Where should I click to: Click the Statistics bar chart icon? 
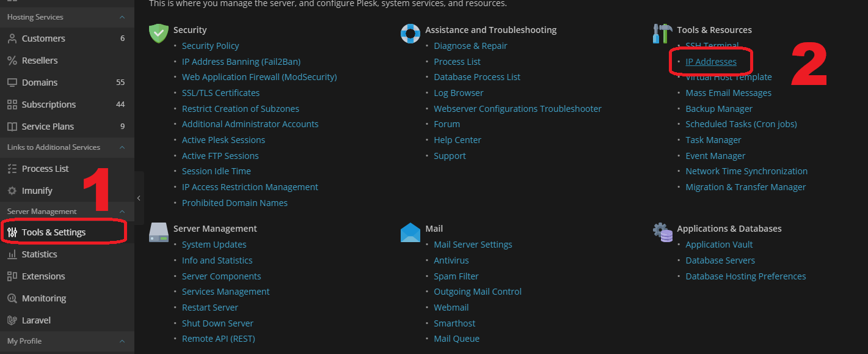(12, 254)
